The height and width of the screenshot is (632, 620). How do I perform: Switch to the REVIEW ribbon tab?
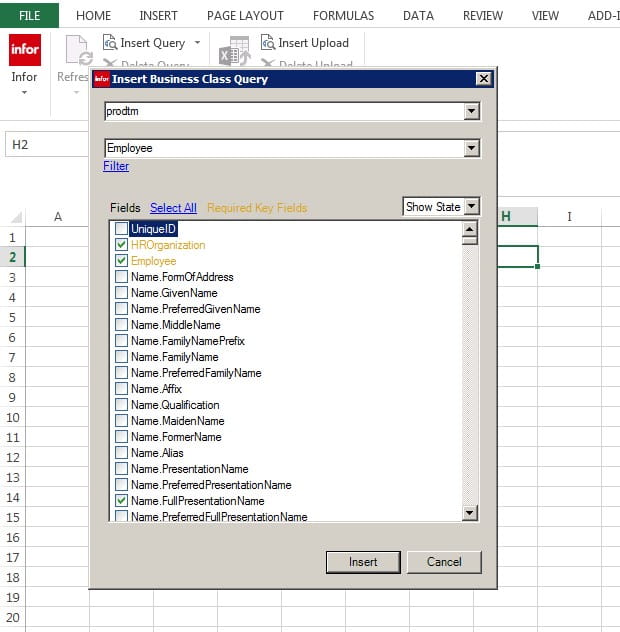[483, 16]
